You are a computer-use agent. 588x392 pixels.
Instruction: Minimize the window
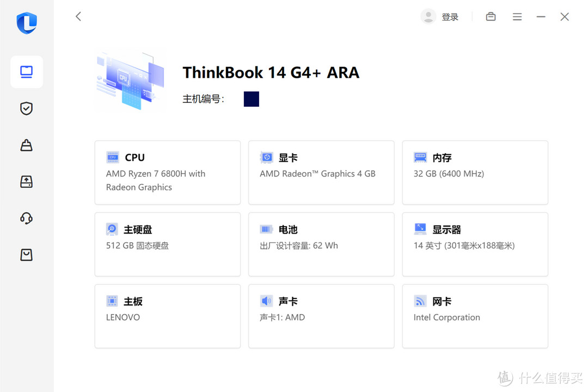point(541,16)
